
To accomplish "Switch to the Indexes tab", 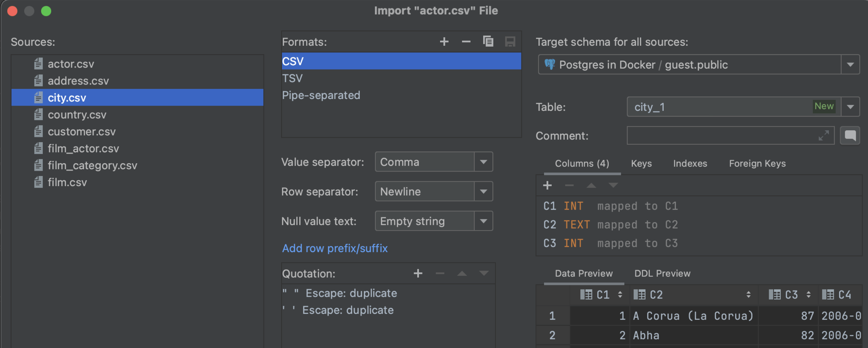I will coord(689,163).
